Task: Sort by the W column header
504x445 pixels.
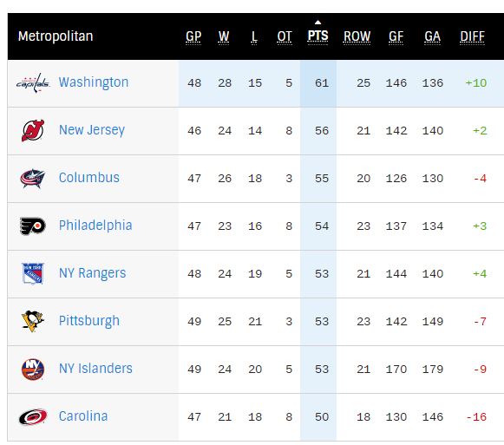Action: 224,36
